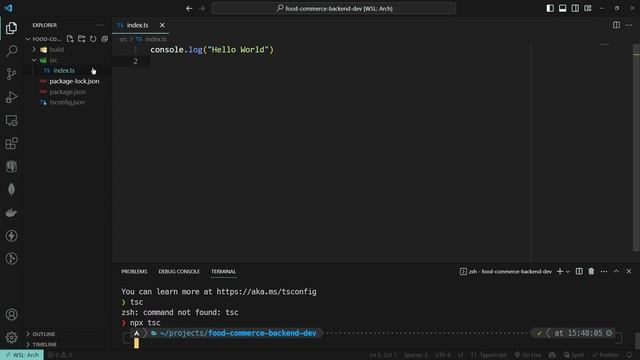Open the Remote Explorer view
The width and height of the screenshot is (640, 360).
(x=11, y=120)
